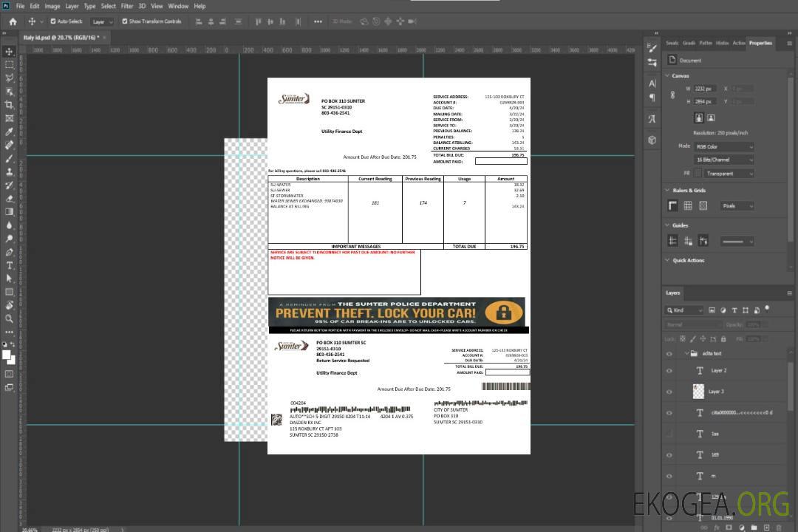Hide Layer 2 using its eye icon
Image resolution: width=798 pixels, height=532 pixels.
(x=669, y=370)
